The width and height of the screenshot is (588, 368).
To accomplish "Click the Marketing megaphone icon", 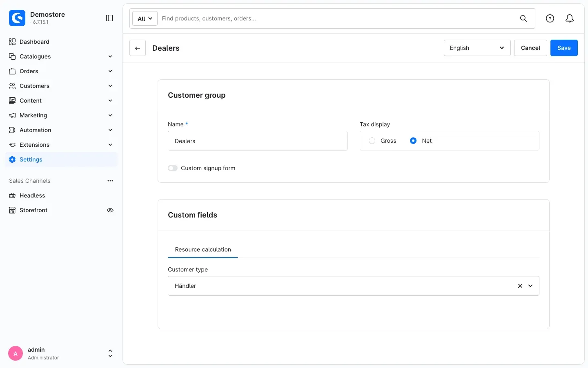I will [12, 115].
